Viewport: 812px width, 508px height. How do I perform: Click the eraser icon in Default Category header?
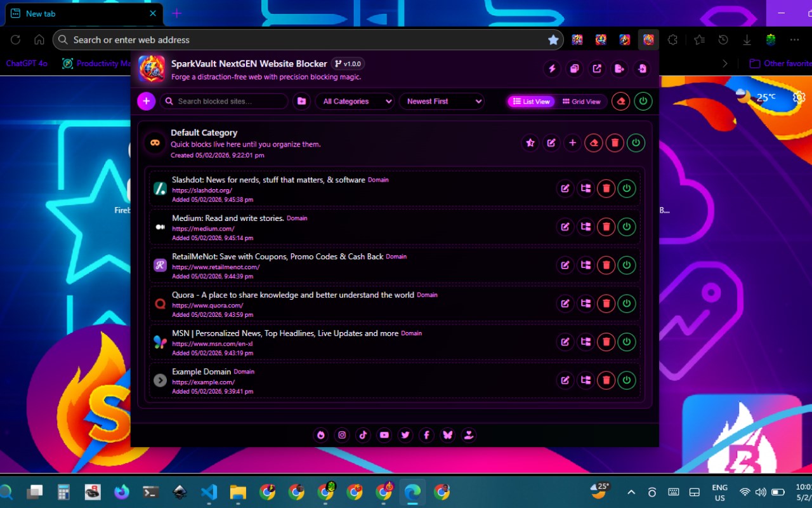(594, 143)
